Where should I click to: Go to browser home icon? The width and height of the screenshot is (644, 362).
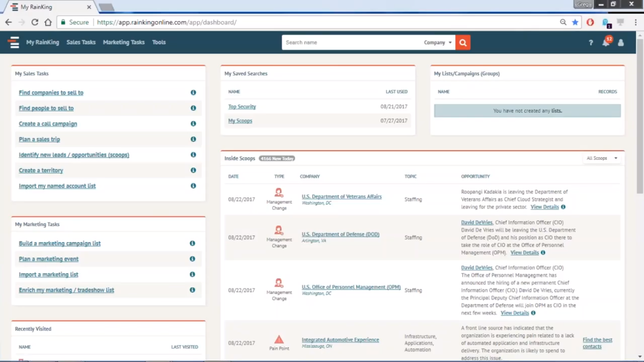click(x=48, y=22)
